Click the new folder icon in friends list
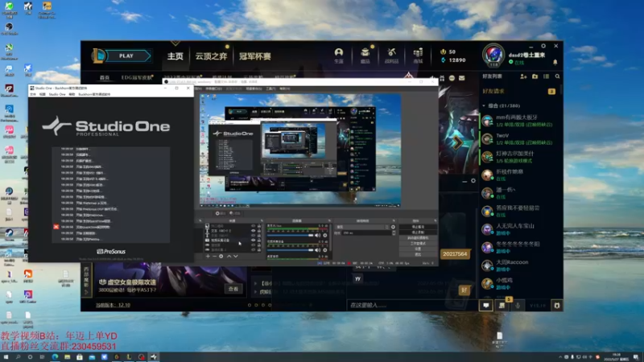 (535, 76)
